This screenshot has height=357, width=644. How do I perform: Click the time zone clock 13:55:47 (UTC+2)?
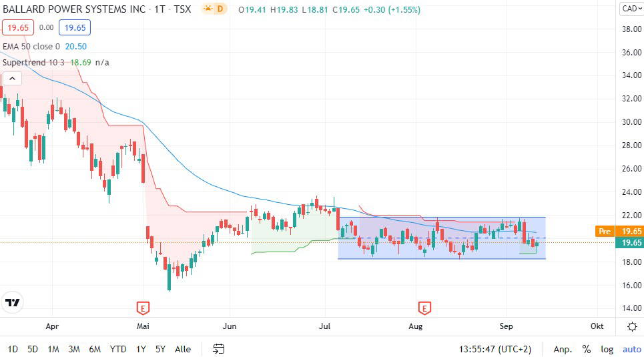(x=495, y=349)
